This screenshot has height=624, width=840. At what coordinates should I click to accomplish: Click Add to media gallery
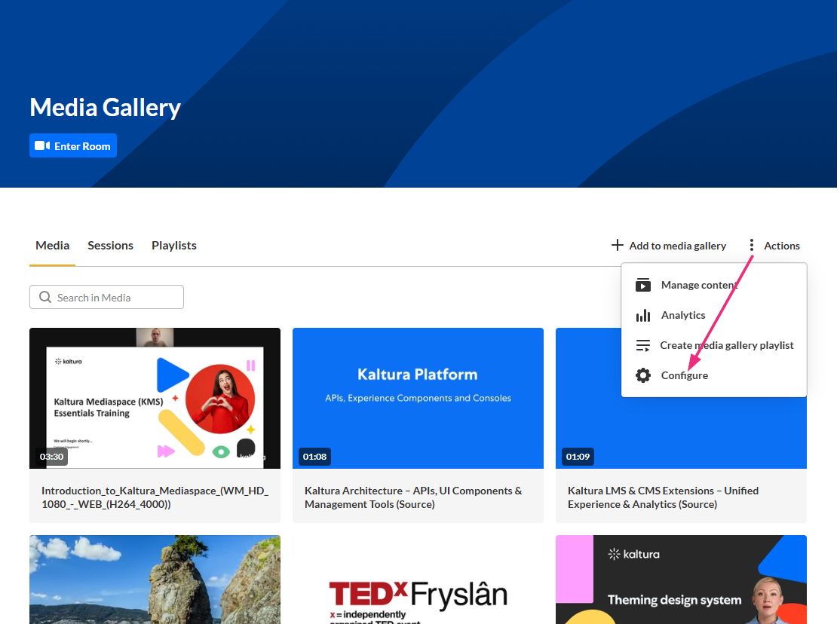coord(669,246)
